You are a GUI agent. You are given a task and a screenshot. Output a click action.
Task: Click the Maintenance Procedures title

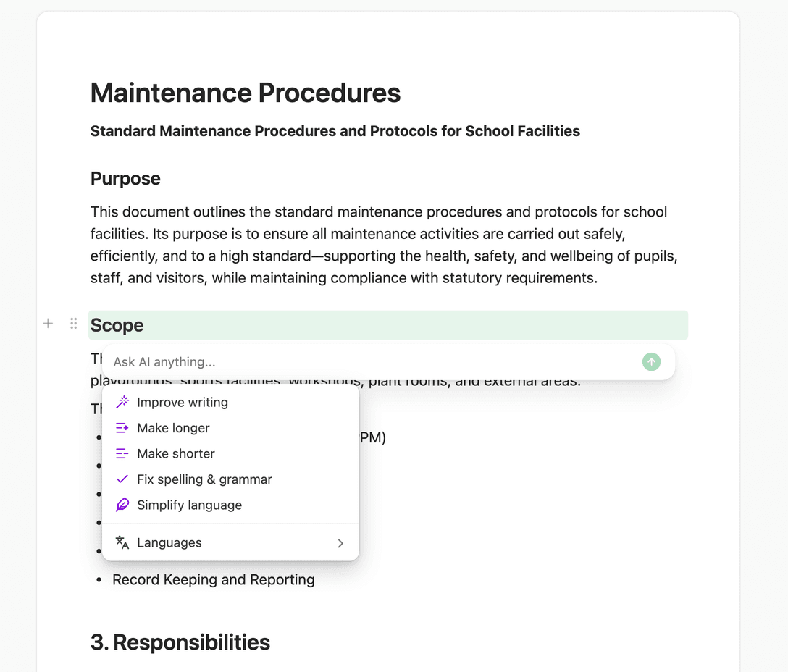pos(246,93)
